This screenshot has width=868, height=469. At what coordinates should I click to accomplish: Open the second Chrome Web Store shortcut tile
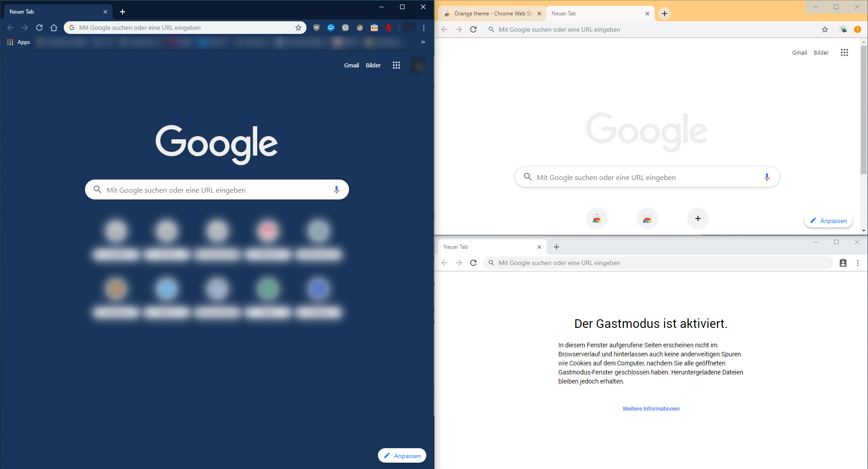[x=647, y=219]
